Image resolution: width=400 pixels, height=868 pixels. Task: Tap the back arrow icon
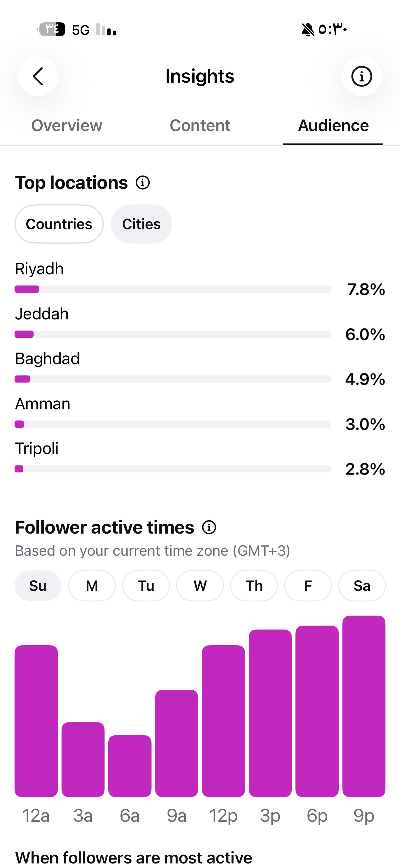(x=38, y=76)
